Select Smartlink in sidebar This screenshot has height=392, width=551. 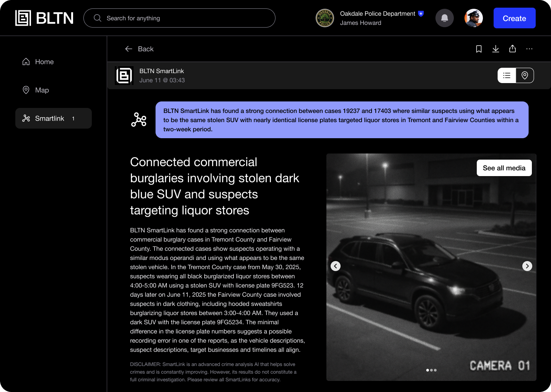pos(54,118)
